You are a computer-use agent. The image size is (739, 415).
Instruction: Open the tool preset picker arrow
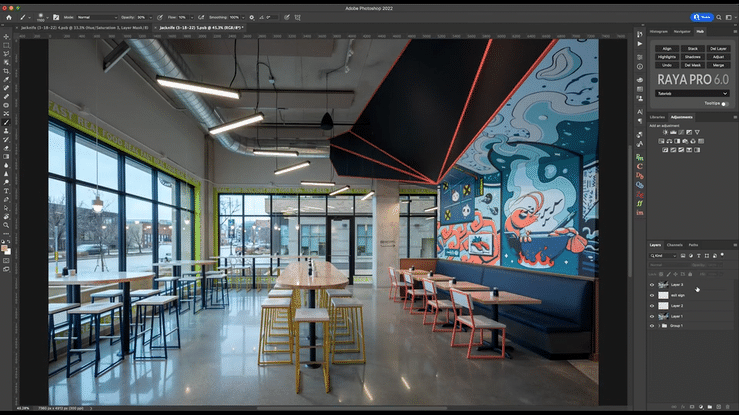(29, 17)
